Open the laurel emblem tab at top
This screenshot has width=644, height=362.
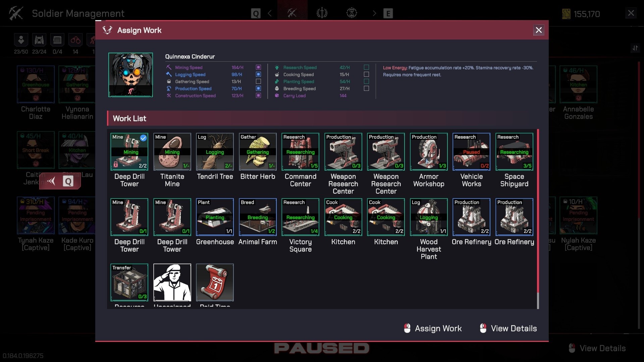pos(322,13)
